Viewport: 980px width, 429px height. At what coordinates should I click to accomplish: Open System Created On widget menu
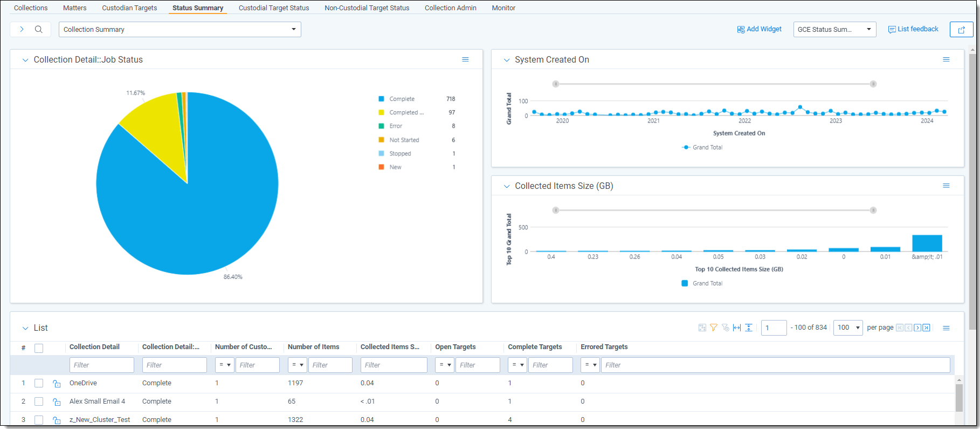(946, 59)
